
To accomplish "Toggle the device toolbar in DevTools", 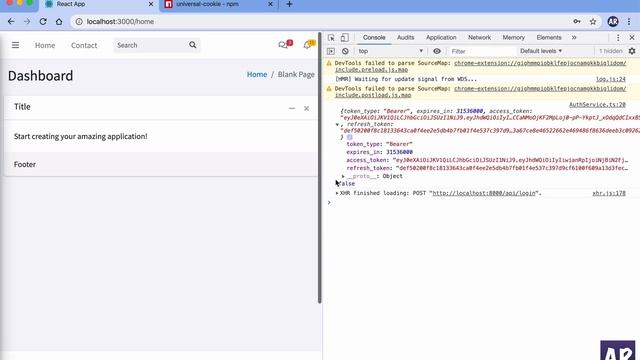I will [344, 38].
